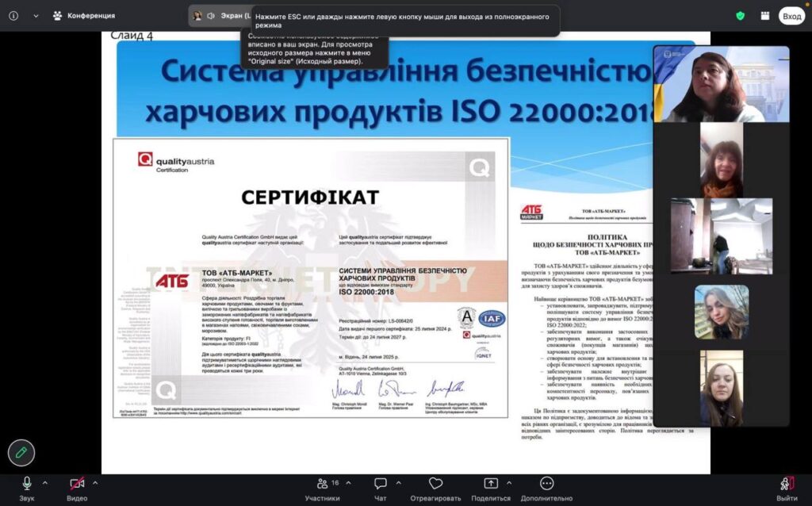
Task: Open the green pencil annotation tool
Action: pyautogui.click(x=21, y=452)
